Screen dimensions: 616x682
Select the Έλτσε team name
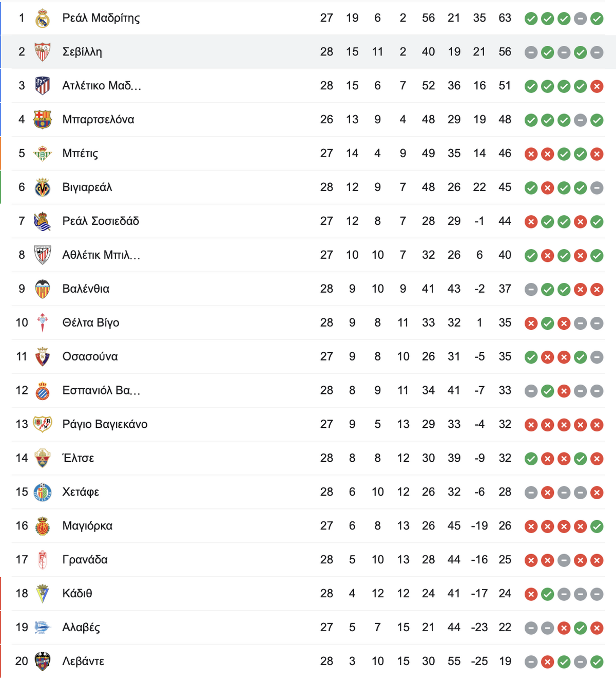(78, 458)
